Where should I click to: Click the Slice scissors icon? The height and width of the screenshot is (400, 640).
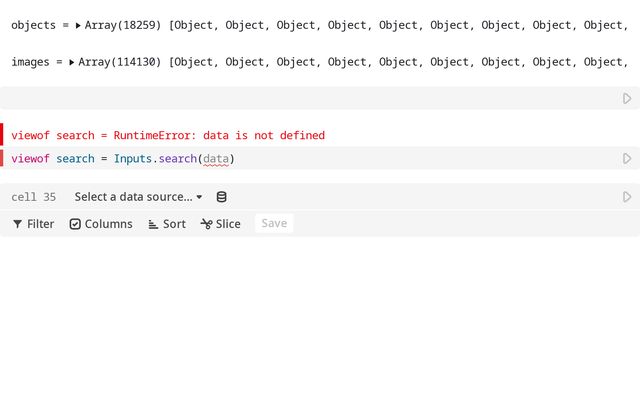click(207, 224)
